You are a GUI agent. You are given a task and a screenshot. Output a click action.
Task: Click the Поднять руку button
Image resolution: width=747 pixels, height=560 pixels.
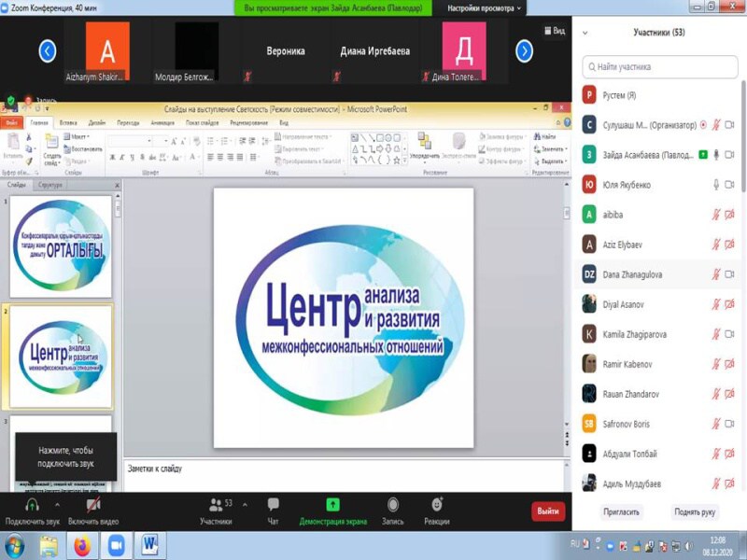click(695, 511)
